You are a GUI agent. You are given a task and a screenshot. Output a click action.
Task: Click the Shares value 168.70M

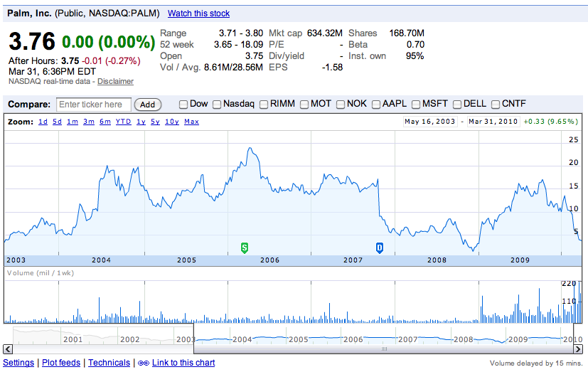[407, 33]
